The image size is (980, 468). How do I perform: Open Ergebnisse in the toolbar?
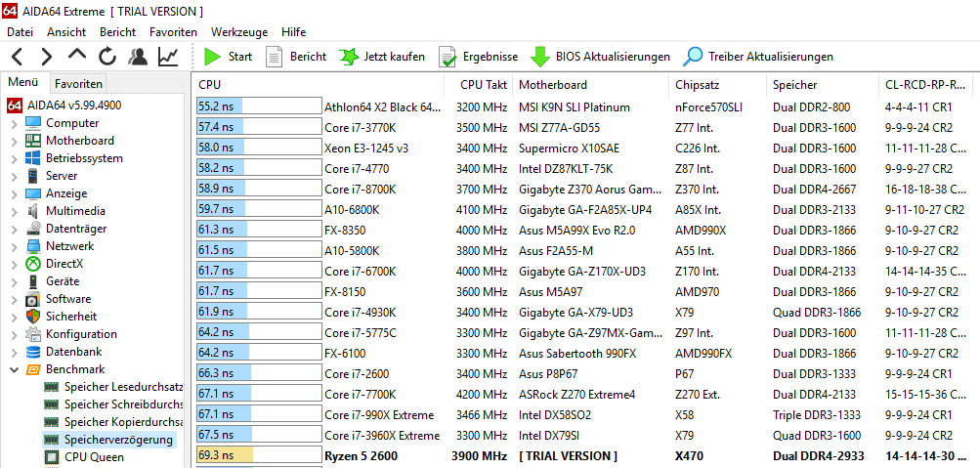pyautogui.click(x=478, y=57)
